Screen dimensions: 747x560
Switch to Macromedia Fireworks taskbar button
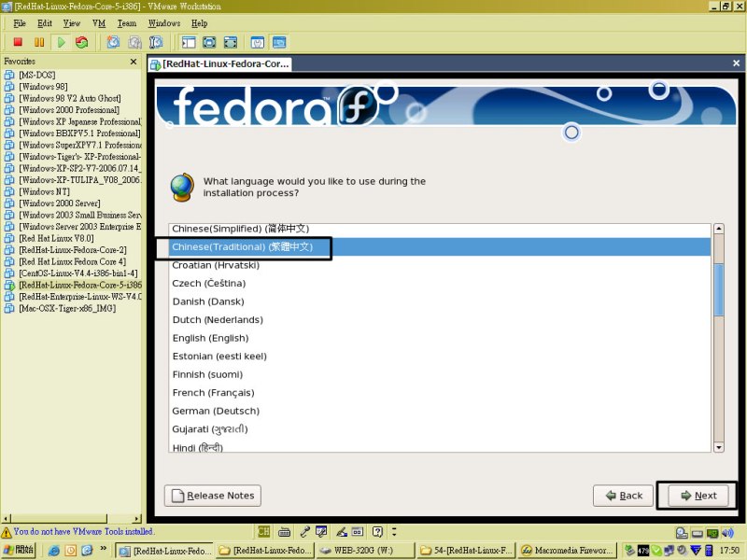coord(568,551)
